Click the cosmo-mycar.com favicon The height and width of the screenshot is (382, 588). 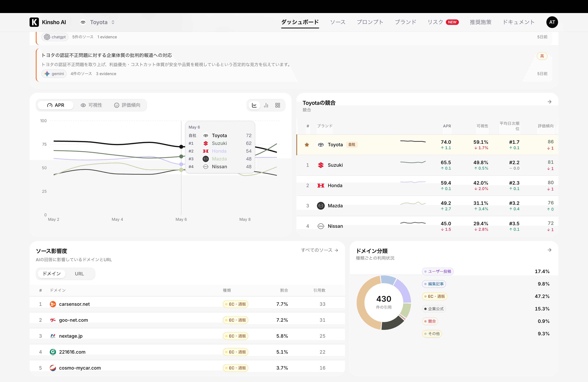click(53, 368)
